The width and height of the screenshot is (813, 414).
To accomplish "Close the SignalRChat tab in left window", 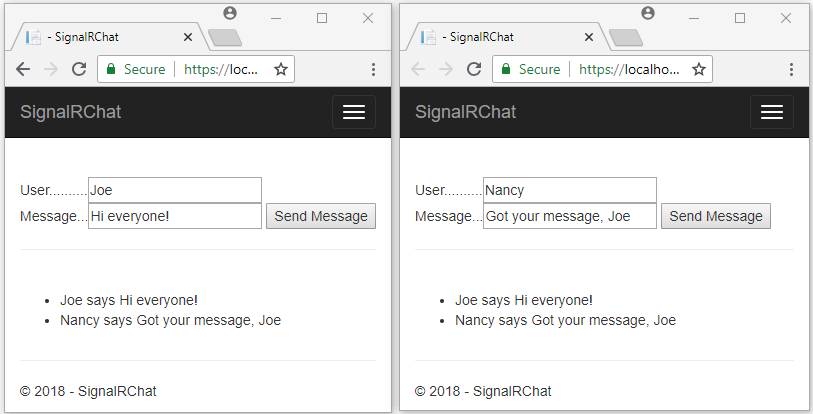I will (188, 37).
